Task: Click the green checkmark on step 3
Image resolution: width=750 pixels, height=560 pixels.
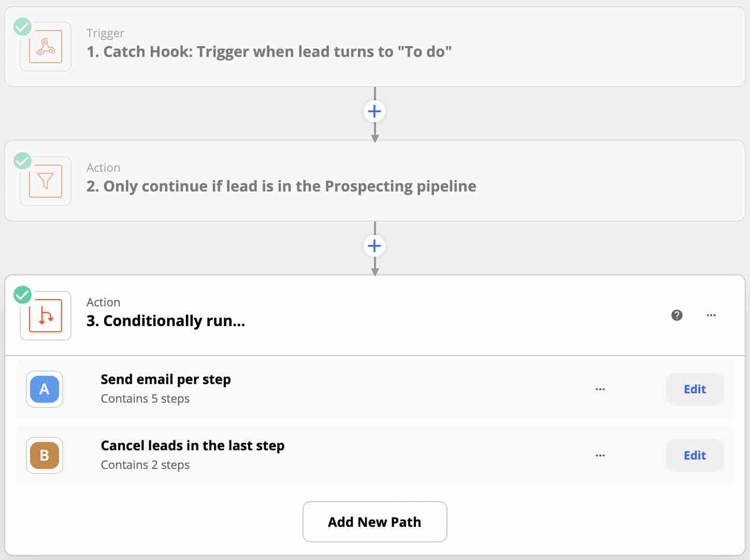Action: (22, 295)
